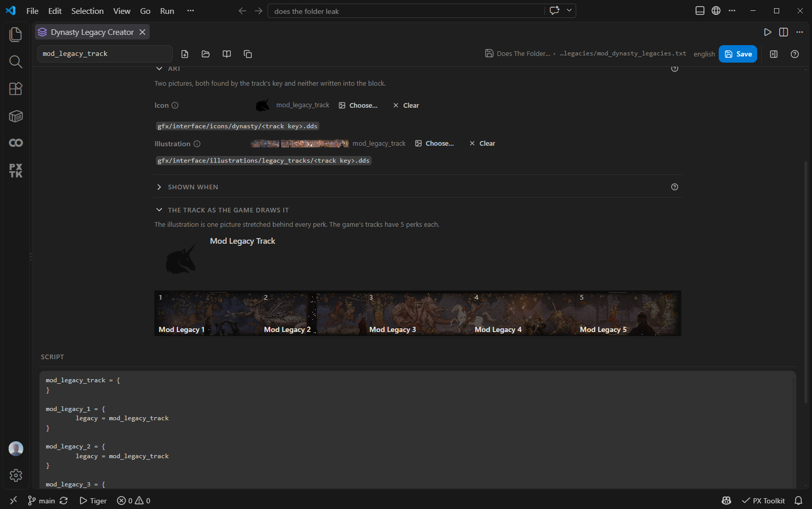Screen dimensions: 812x509
Task: Open the CO panel in activity bar
Action: click(16, 143)
